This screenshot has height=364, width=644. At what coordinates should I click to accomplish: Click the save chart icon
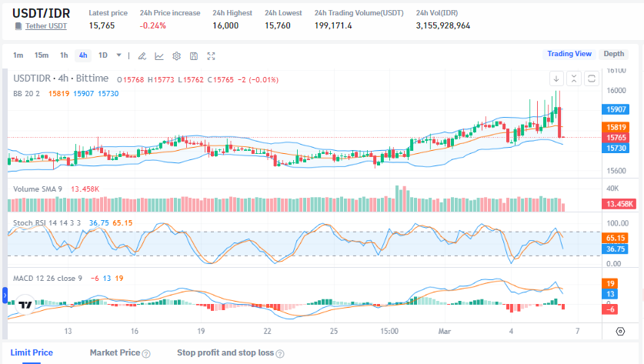coord(194,55)
